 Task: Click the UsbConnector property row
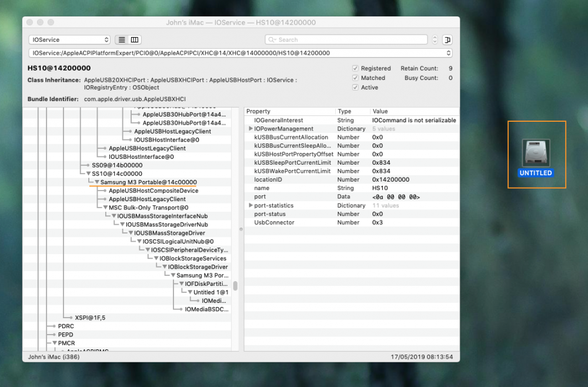coord(352,222)
